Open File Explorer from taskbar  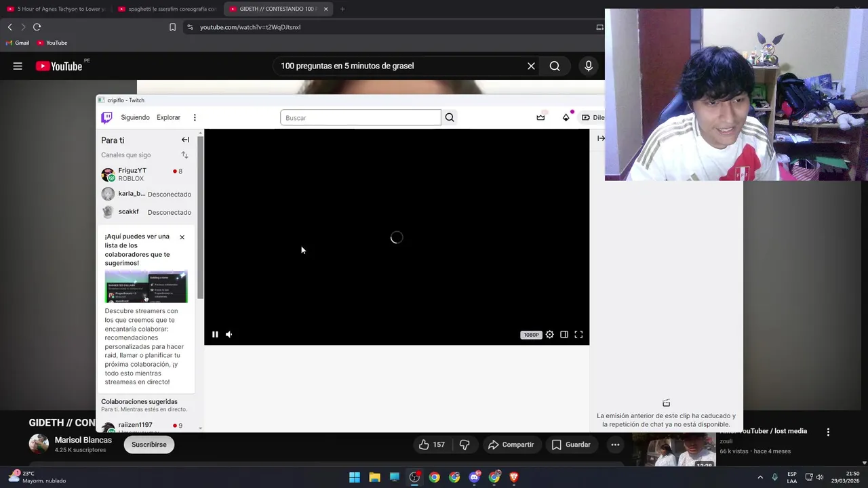click(x=374, y=477)
